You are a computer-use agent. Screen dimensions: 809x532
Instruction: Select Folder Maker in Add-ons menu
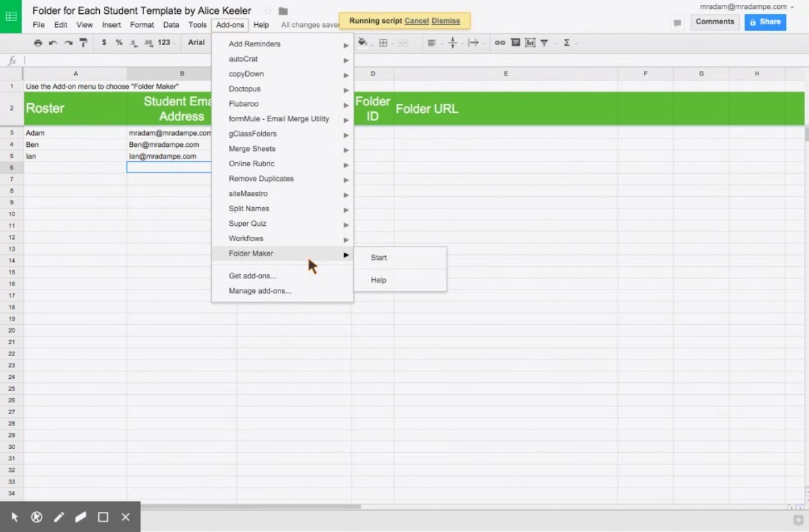tap(282, 254)
